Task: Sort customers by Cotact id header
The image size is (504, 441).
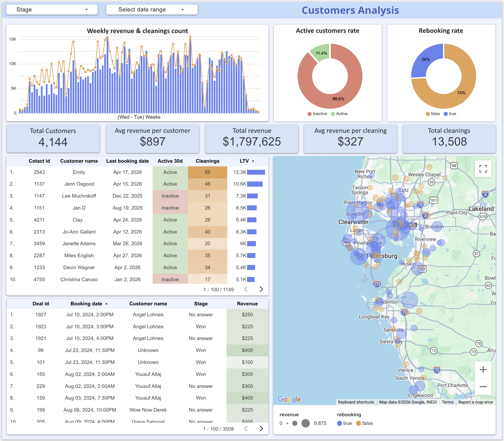Action: point(39,161)
